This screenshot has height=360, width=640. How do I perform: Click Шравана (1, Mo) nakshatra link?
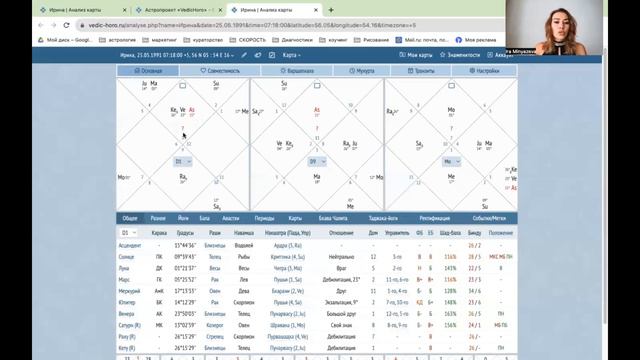click(x=288, y=325)
